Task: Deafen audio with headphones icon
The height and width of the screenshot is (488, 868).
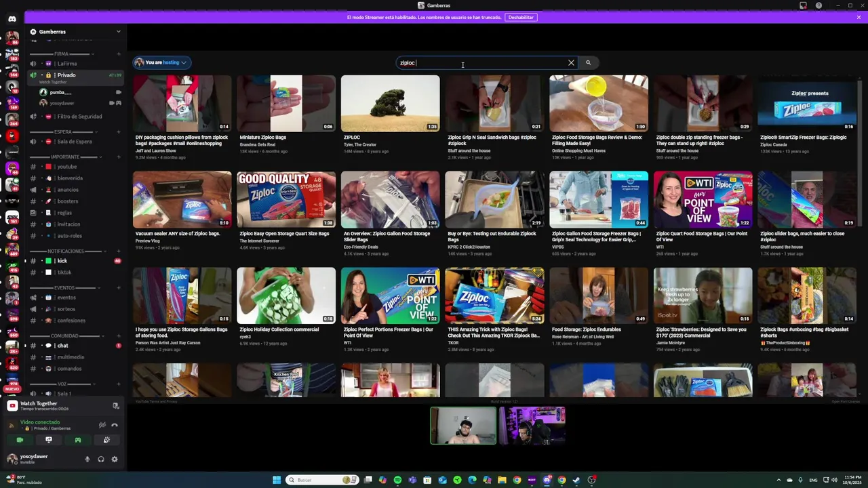Action: pos(101,459)
